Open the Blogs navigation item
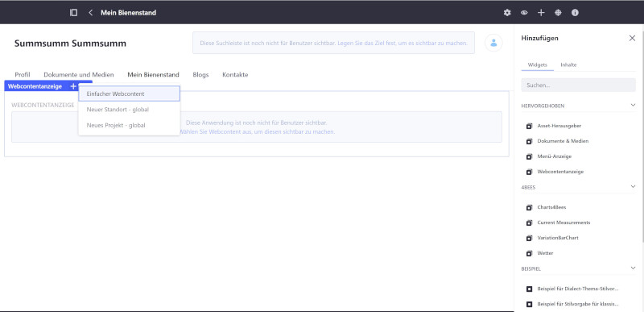Viewport: 644px width, 312px height. (200, 75)
